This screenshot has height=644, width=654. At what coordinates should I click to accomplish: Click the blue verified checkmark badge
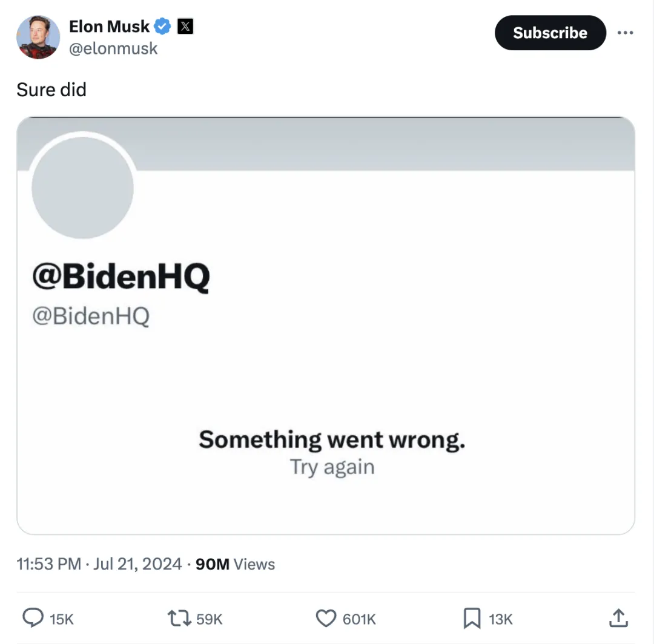point(162,27)
